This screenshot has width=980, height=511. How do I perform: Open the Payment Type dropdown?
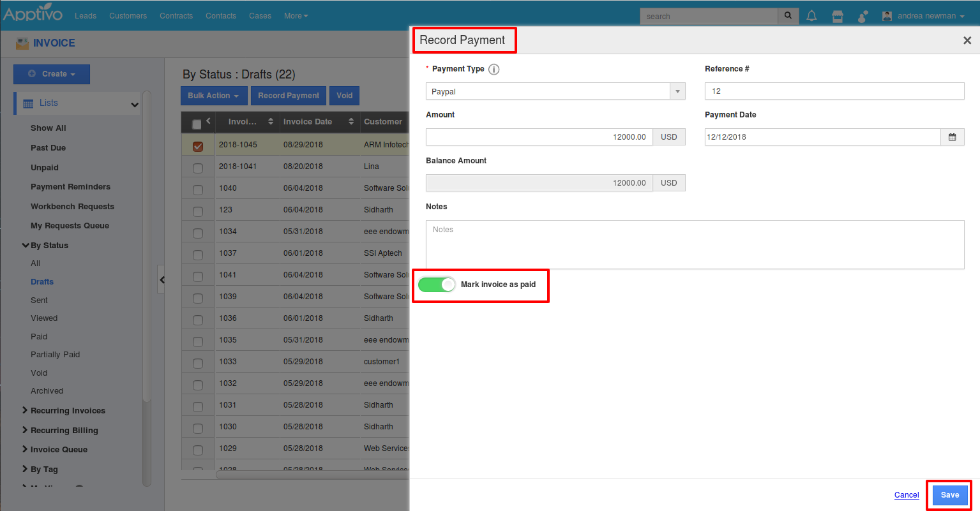click(x=555, y=92)
